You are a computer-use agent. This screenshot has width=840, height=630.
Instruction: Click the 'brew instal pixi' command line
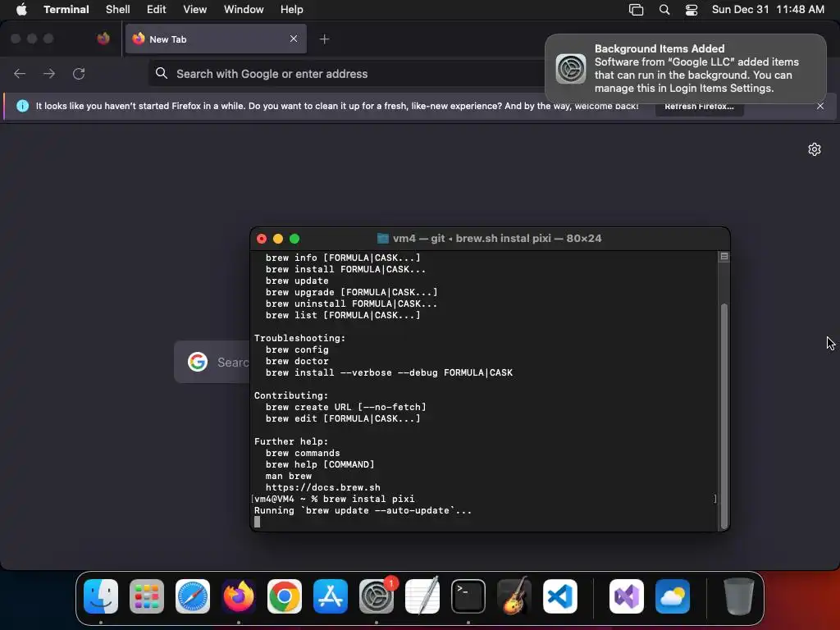point(368,499)
